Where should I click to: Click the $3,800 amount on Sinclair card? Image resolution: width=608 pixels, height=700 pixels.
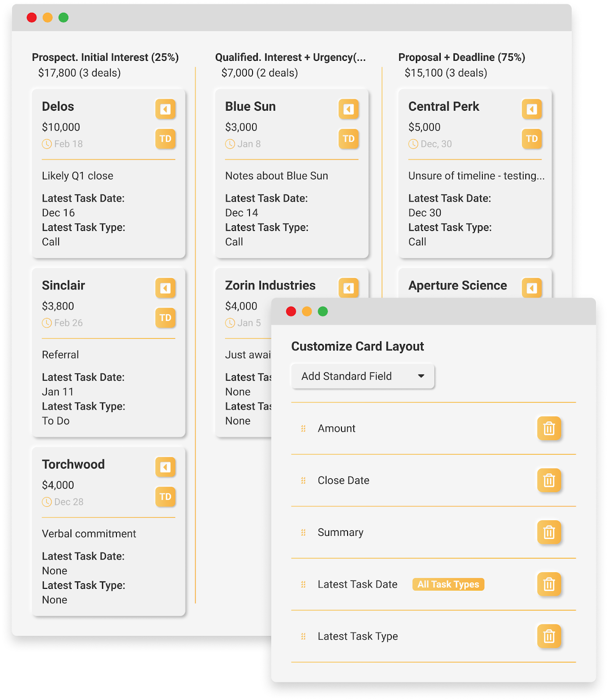(58, 306)
